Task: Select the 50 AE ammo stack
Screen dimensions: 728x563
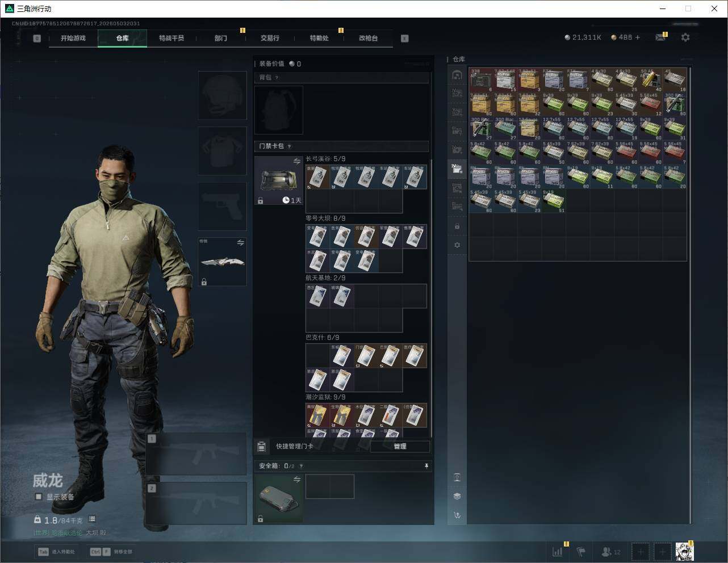Action: [x=651, y=80]
